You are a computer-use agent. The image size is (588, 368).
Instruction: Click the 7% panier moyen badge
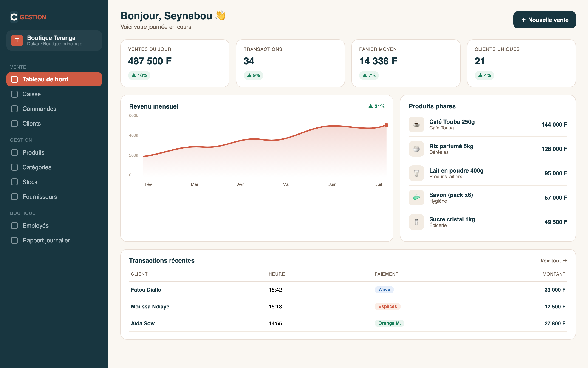[x=369, y=75]
